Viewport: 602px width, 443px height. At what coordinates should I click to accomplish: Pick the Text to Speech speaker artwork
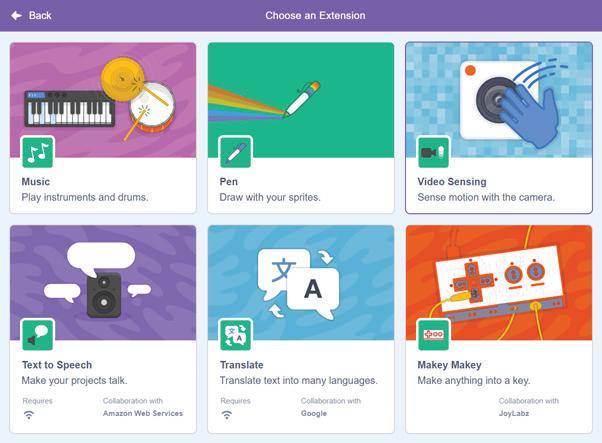[103, 283]
